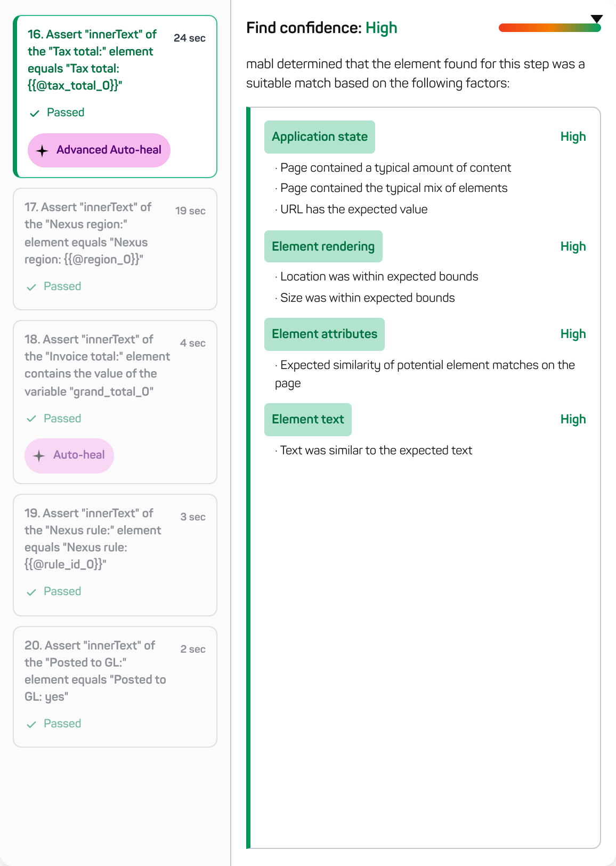The height and width of the screenshot is (866, 616).
Task: Select step 17 Nexus region assertion
Action: click(x=115, y=249)
